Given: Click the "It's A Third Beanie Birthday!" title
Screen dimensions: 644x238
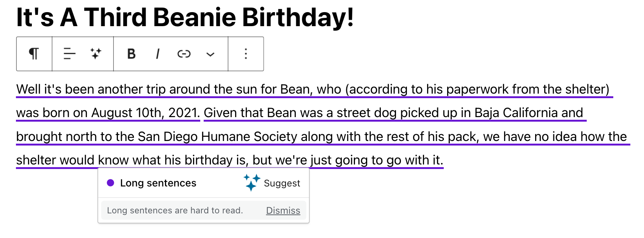Looking at the screenshot, I should pos(185,17).
